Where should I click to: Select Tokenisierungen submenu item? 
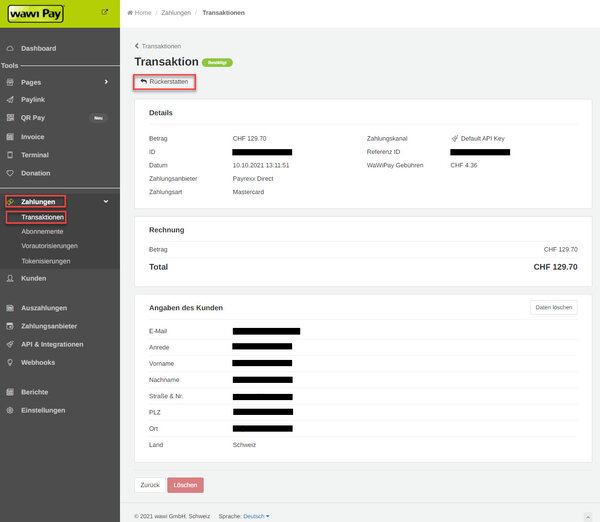pyautogui.click(x=46, y=261)
